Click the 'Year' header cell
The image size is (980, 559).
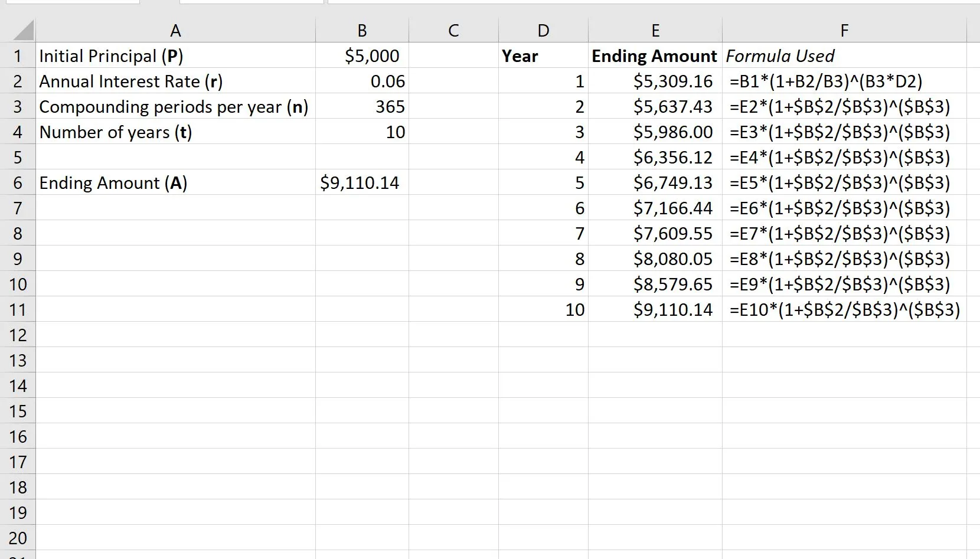[x=543, y=55]
